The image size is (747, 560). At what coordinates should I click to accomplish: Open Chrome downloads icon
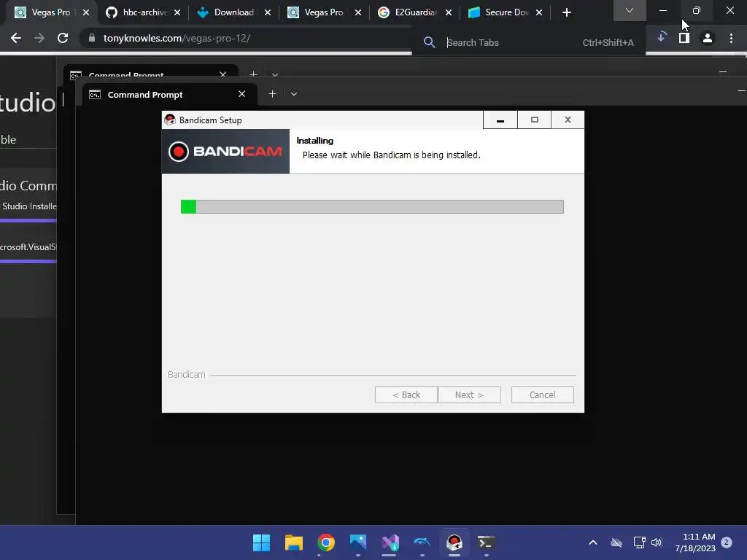(x=661, y=37)
